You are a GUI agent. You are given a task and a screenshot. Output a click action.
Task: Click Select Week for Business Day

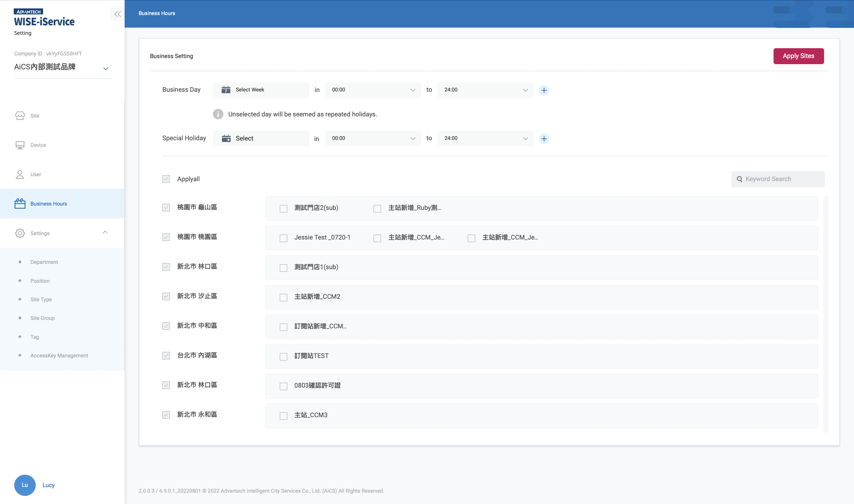pyautogui.click(x=250, y=90)
